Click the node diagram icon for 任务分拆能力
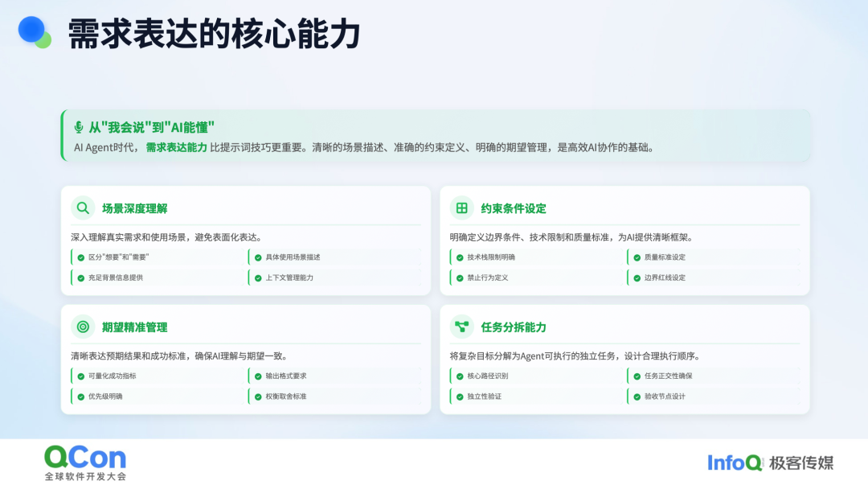The height and width of the screenshot is (485, 868). pos(461,327)
